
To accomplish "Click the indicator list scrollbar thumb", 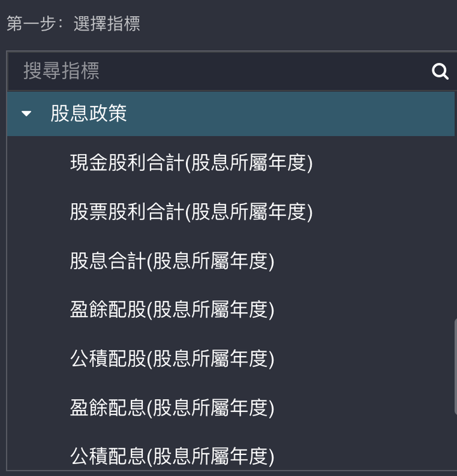I will [x=456, y=366].
